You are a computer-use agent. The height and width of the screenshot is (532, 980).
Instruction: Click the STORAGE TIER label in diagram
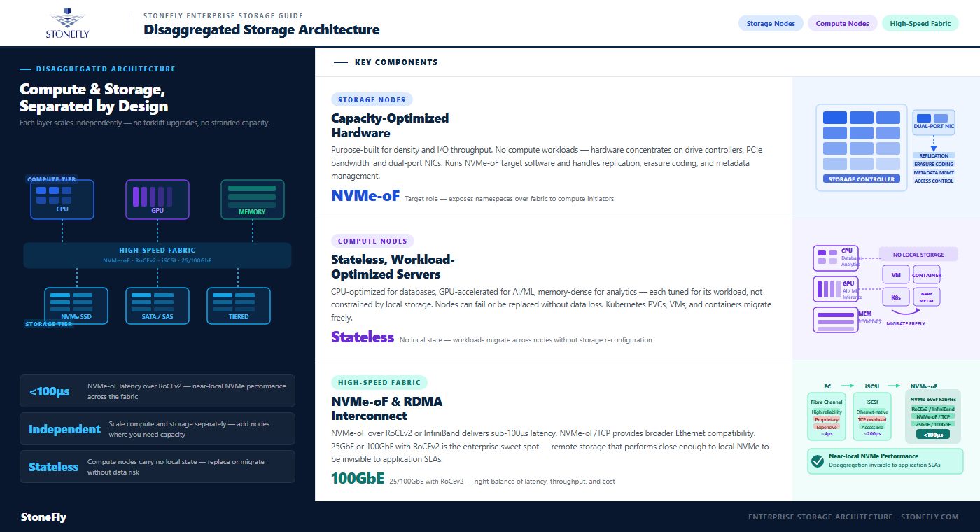49,324
